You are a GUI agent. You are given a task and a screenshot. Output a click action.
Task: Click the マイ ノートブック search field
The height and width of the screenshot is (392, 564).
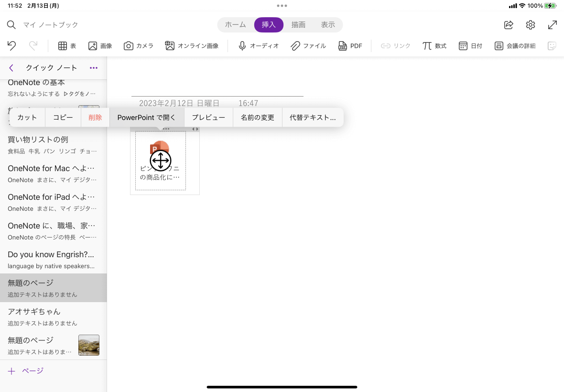pos(51,25)
